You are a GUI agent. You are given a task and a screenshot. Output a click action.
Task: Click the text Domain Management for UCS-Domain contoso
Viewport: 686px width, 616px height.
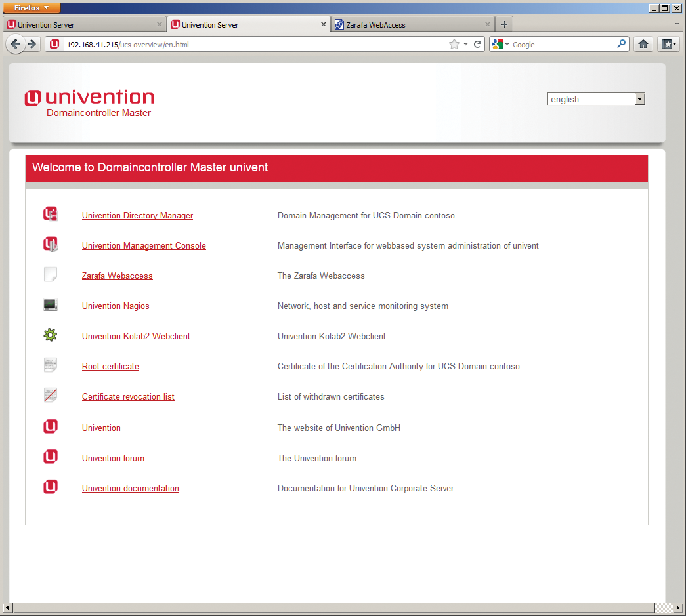(366, 216)
